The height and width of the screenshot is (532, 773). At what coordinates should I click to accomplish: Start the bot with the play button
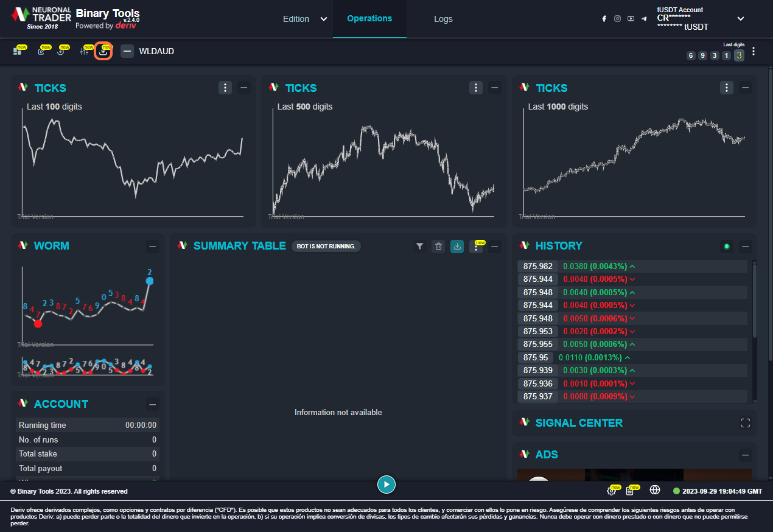[386, 485]
